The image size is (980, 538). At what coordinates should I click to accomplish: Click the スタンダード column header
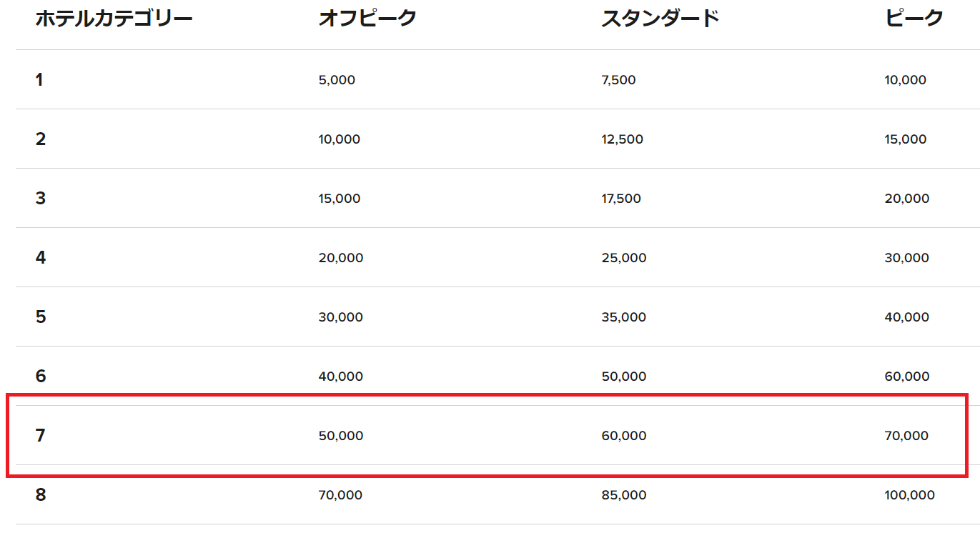[x=660, y=19]
